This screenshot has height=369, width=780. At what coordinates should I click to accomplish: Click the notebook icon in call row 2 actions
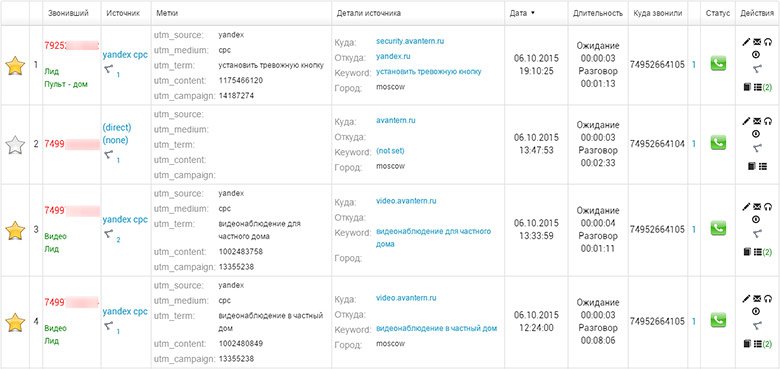[x=751, y=166]
